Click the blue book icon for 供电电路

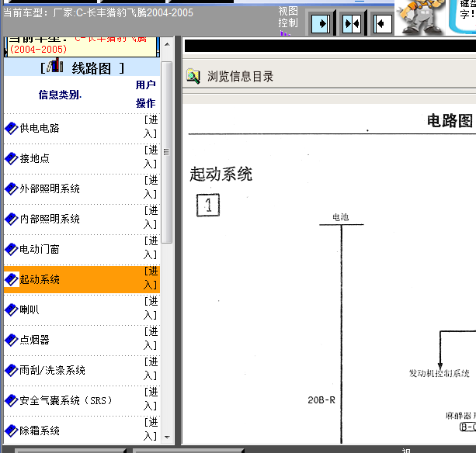[x=12, y=128]
